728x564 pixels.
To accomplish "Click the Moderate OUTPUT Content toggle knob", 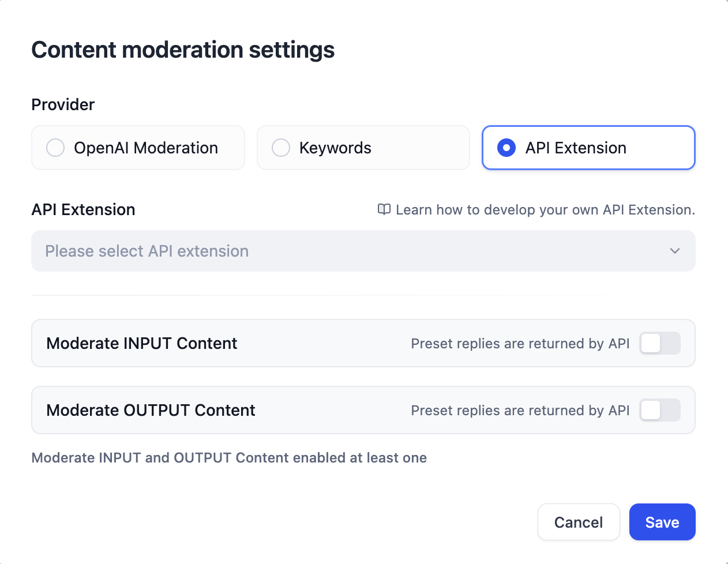I will (x=651, y=410).
